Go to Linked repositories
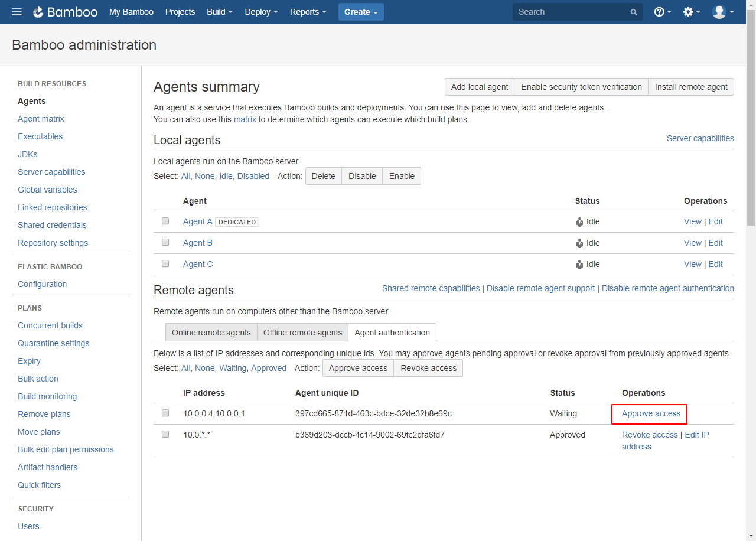 click(53, 207)
